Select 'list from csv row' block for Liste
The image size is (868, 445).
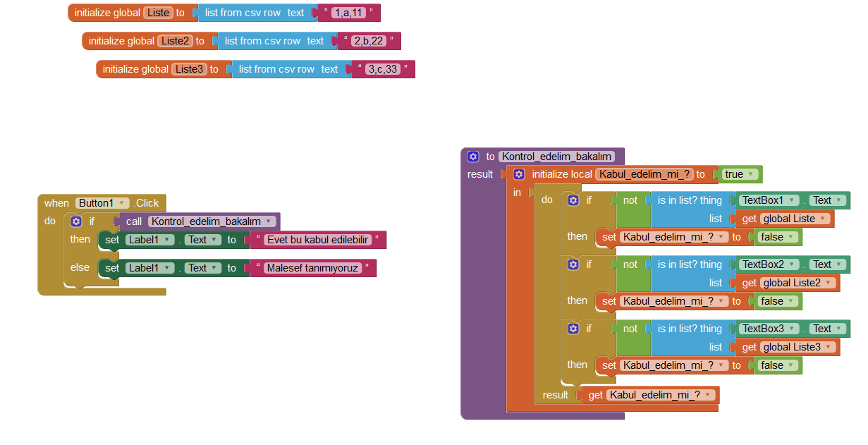coord(257,13)
